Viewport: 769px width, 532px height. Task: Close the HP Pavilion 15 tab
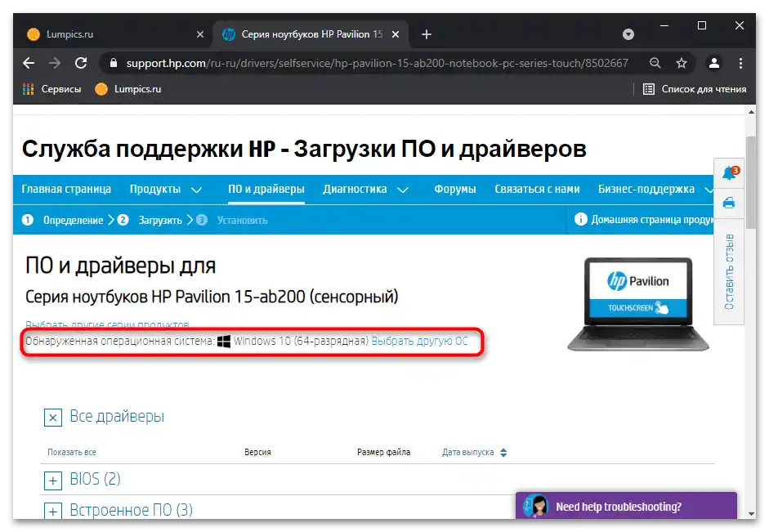point(396,34)
